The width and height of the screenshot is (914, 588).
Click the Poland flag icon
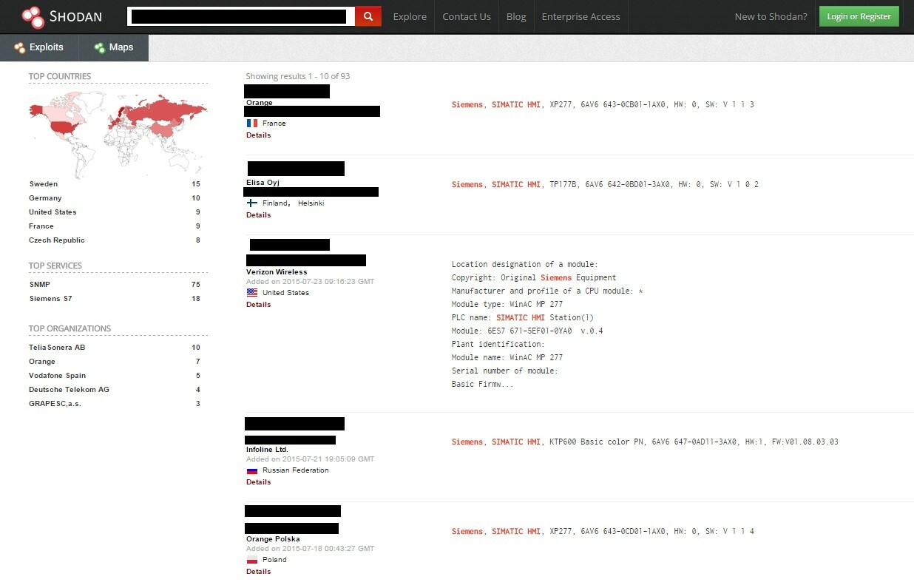(252, 560)
